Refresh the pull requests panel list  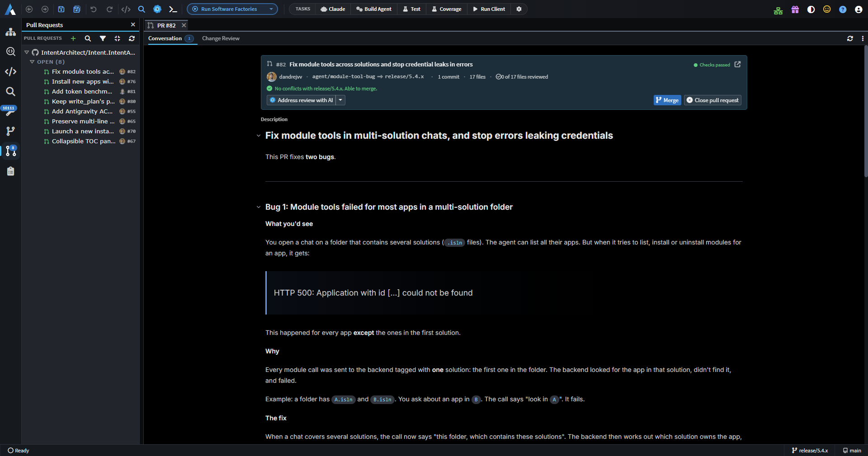click(132, 38)
